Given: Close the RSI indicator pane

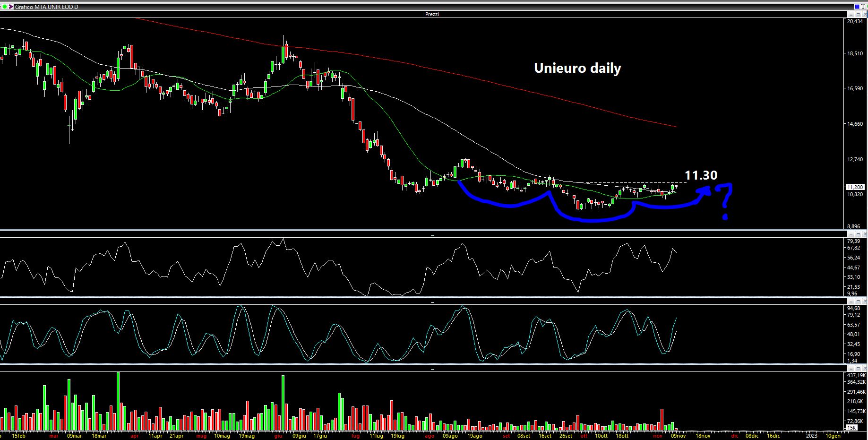Looking at the screenshot, I should [x=865, y=234].
